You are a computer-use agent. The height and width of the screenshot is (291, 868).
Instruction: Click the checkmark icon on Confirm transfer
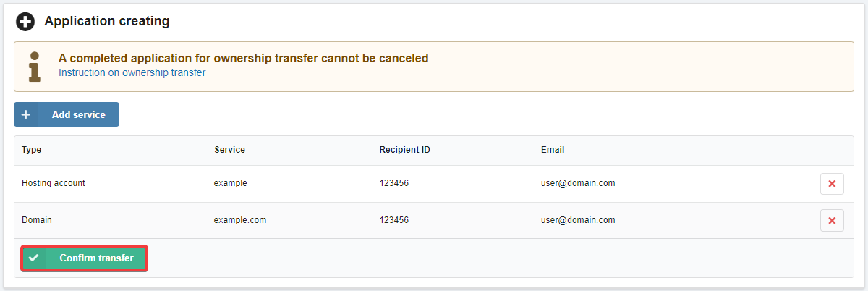(33, 258)
